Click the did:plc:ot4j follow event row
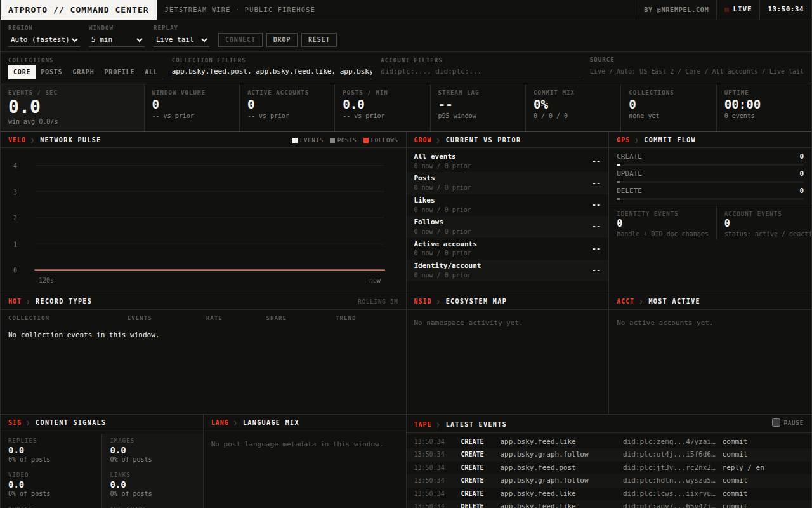The image size is (812, 508). pos(609,454)
